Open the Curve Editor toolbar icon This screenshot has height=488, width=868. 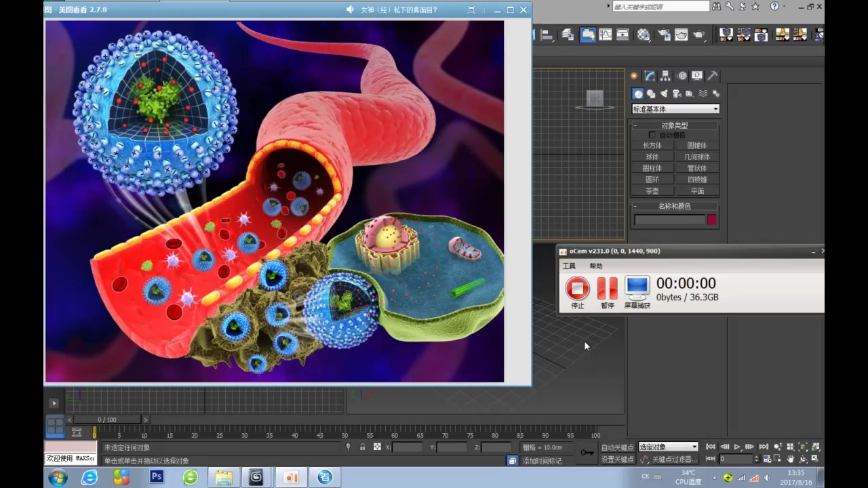coord(606,35)
